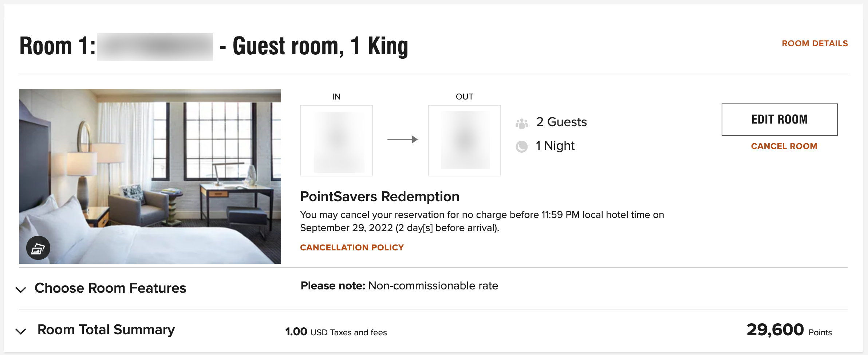Click the guests icon beside "2 Guests"
Image resolution: width=868 pixels, height=355 pixels.
pyautogui.click(x=521, y=123)
